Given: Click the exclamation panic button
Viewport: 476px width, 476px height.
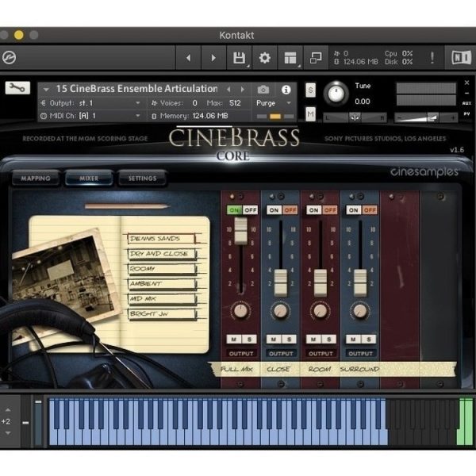Looking at the screenshot, I should [x=432, y=57].
